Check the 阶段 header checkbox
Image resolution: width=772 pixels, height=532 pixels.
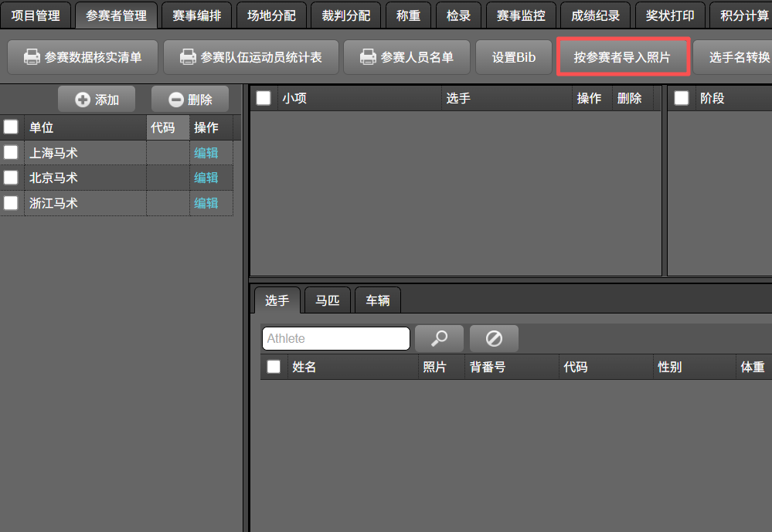[682, 98]
